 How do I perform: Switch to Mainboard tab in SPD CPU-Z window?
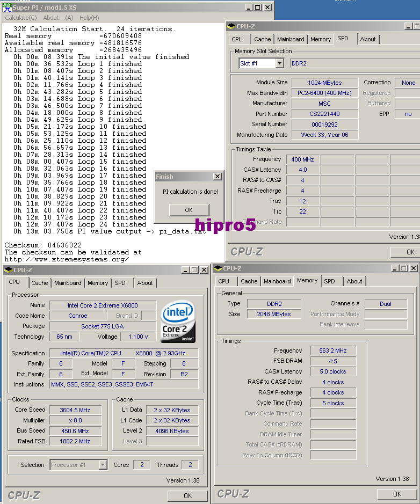point(291,39)
